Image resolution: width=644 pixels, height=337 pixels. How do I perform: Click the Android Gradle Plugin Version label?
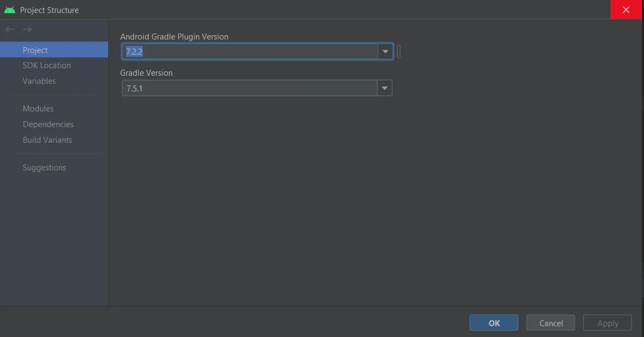click(174, 37)
